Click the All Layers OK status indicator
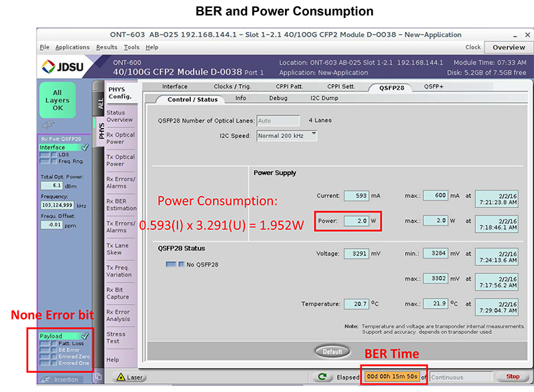The image size is (534, 392). (x=58, y=99)
